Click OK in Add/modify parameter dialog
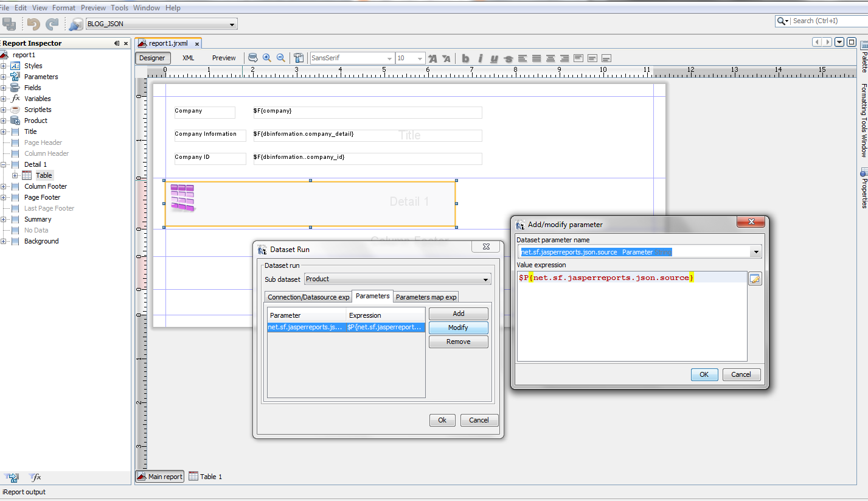 pos(704,374)
